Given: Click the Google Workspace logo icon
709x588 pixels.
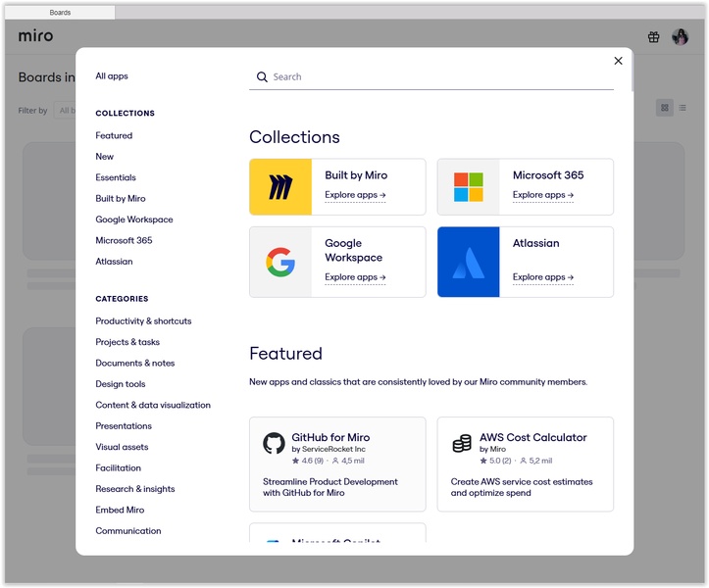Looking at the screenshot, I should pyautogui.click(x=280, y=262).
